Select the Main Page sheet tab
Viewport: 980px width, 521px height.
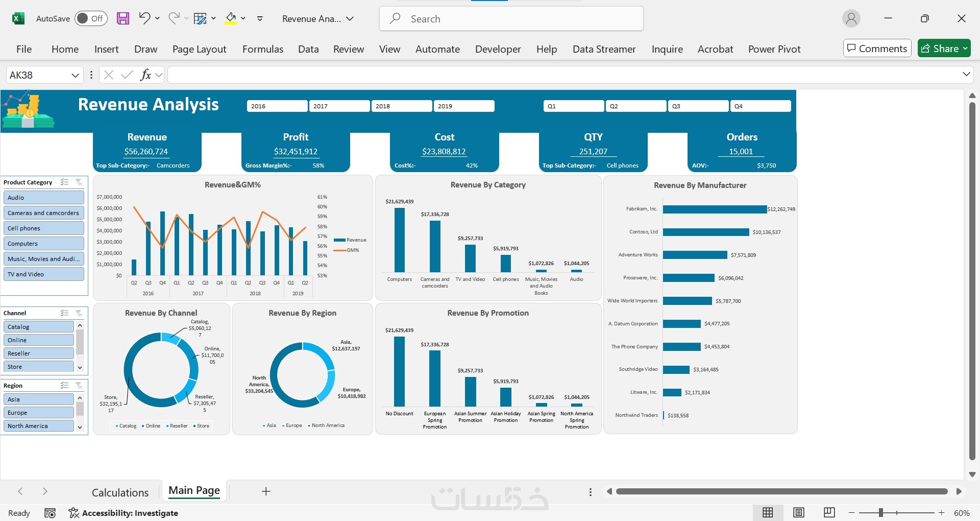[x=194, y=491]
